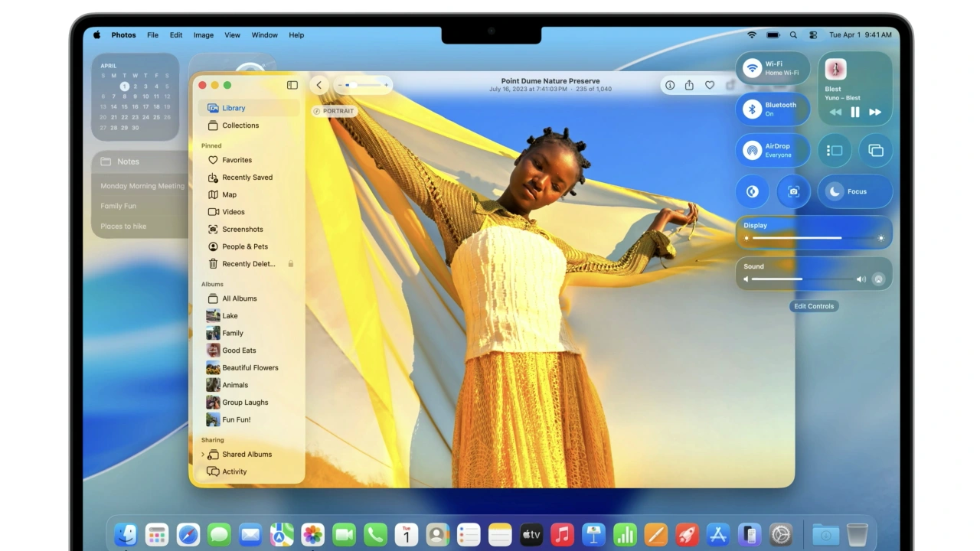
Task: Click the Edit Controls button
Action: 813,306
